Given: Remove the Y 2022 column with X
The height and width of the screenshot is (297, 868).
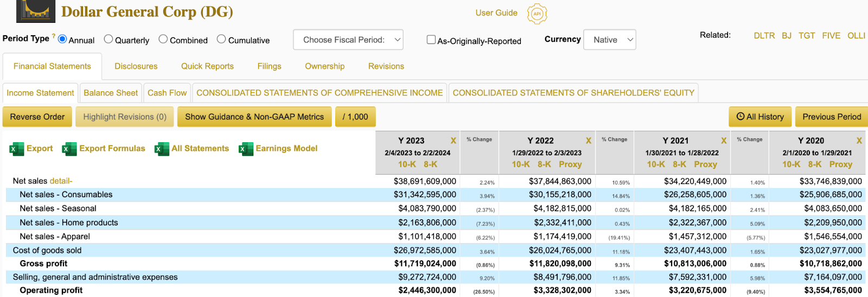Looking at the screenshot, I should [589, 141].
